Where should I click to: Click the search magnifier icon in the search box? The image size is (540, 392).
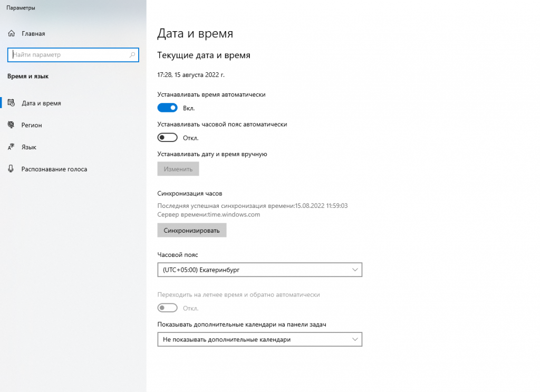point(132,55)
